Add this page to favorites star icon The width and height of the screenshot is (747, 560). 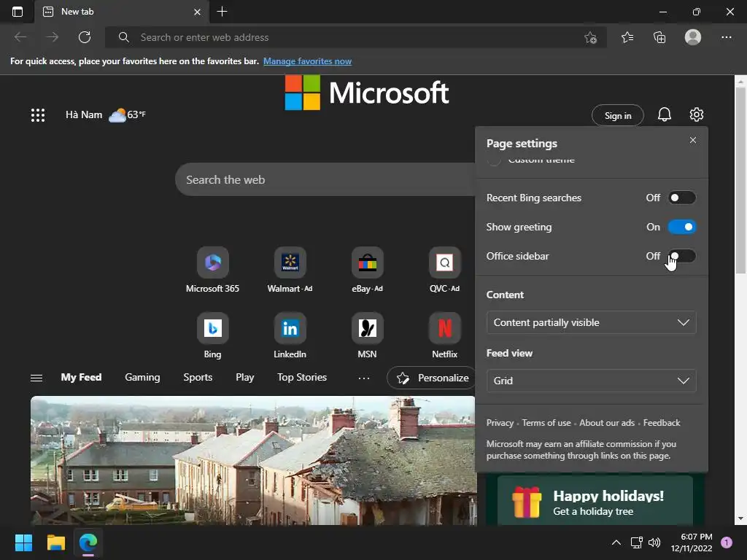[590, 38]
